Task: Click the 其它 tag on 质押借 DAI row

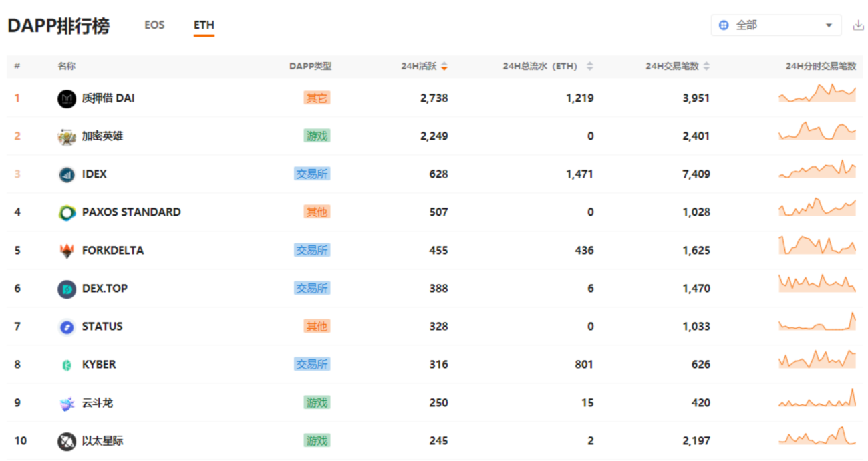Action: tap(317, 98)
